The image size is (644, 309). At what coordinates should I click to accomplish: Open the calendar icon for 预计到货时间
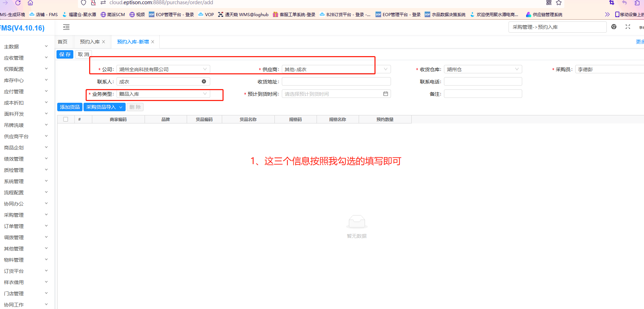click(385, 94)
